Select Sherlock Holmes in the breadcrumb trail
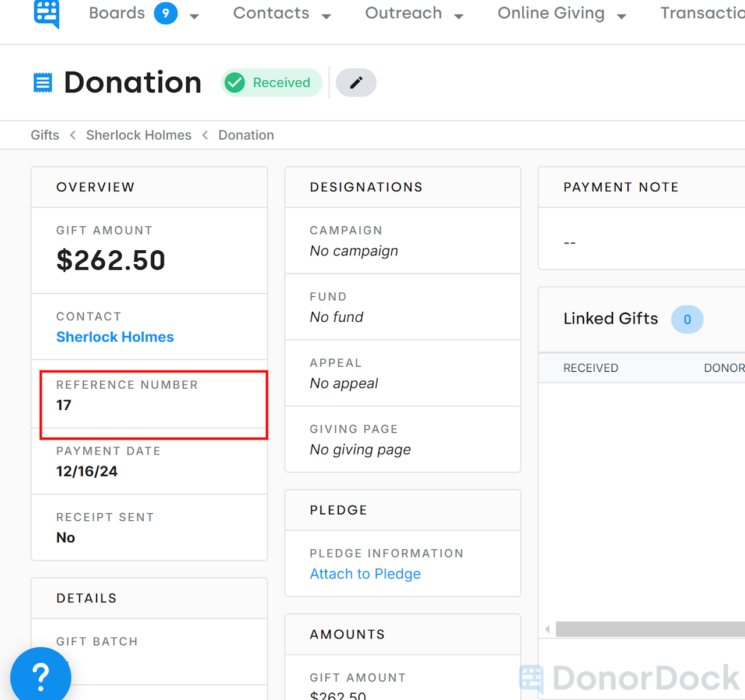This screenshot has height=700, width=745. (x=139, y=134)
